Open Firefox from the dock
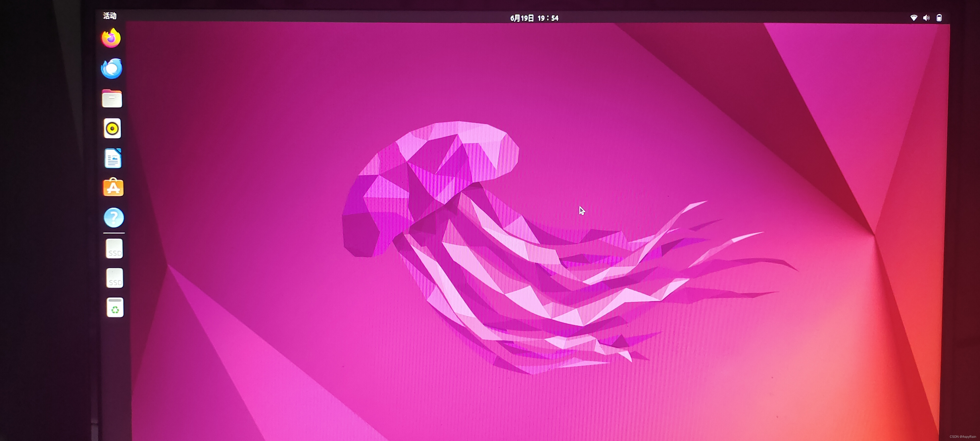 pos(111,38)
